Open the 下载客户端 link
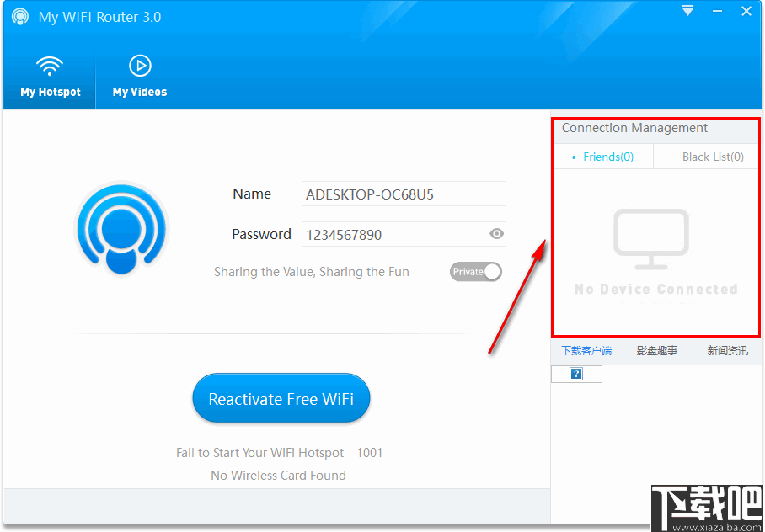 (x=586, y=351)
